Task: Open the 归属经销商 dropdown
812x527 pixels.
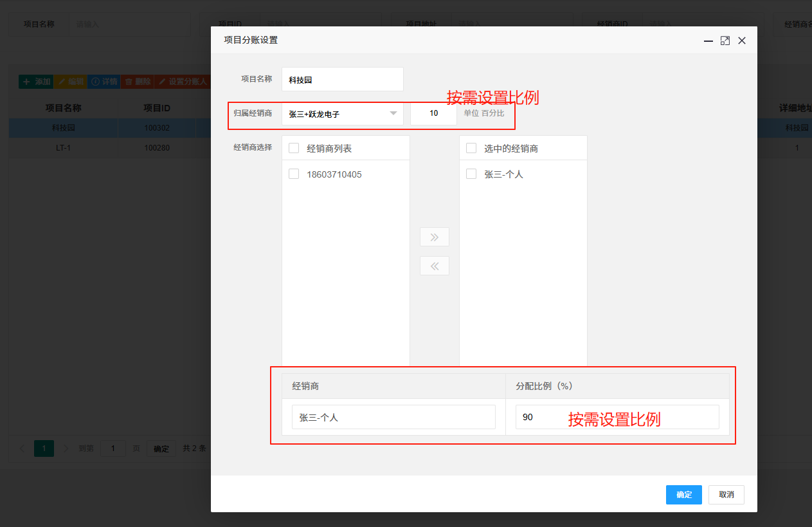Action: coord(343,114)
